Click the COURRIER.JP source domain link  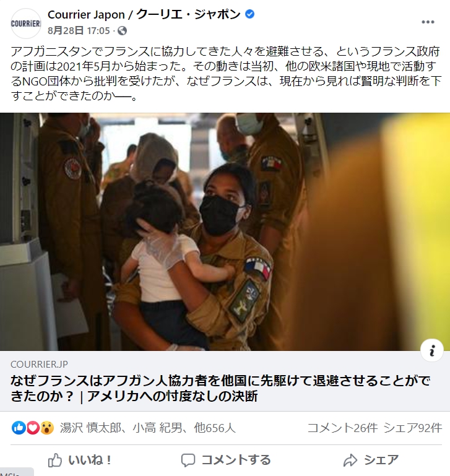39,364
